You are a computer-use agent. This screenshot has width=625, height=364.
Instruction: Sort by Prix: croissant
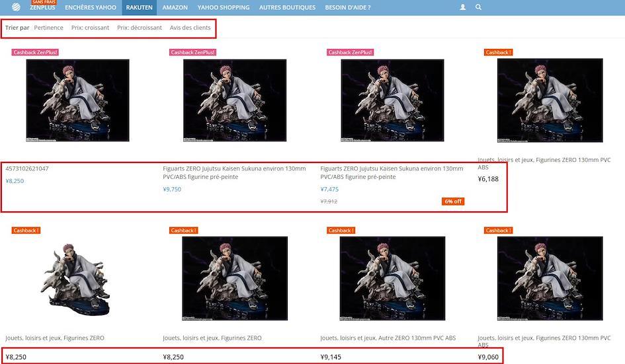(90, 28)
